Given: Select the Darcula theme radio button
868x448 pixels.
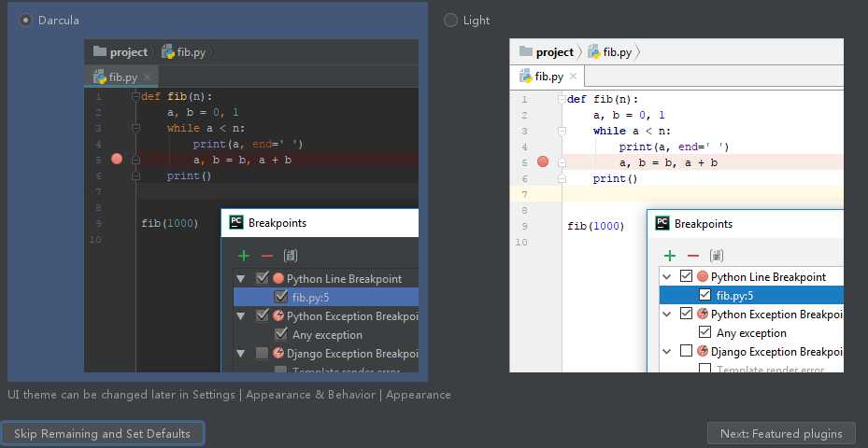Looking at the screenshot, I should (25, 20).
